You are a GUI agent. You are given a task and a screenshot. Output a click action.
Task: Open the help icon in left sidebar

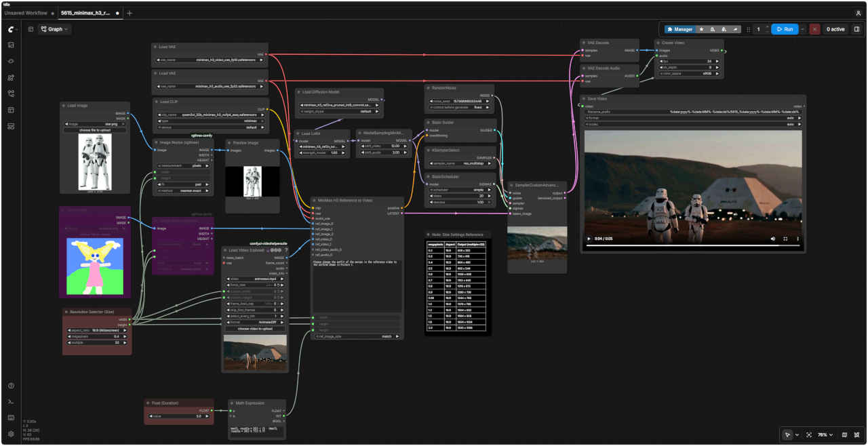coord(11,386)
